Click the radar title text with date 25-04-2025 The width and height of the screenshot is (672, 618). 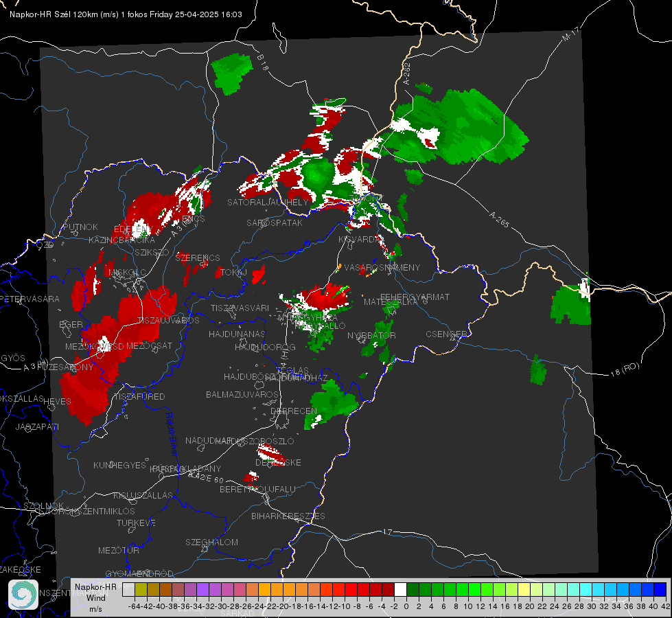(x=126, y=14)
